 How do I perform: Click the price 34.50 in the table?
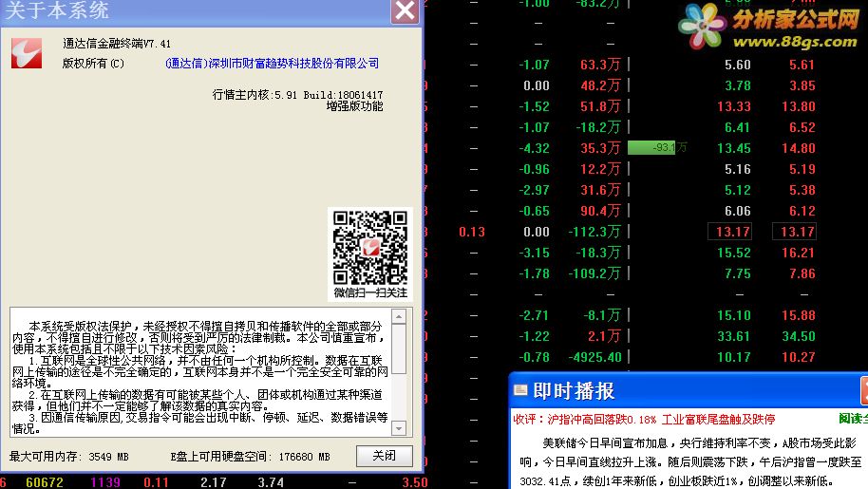(799, 336)
